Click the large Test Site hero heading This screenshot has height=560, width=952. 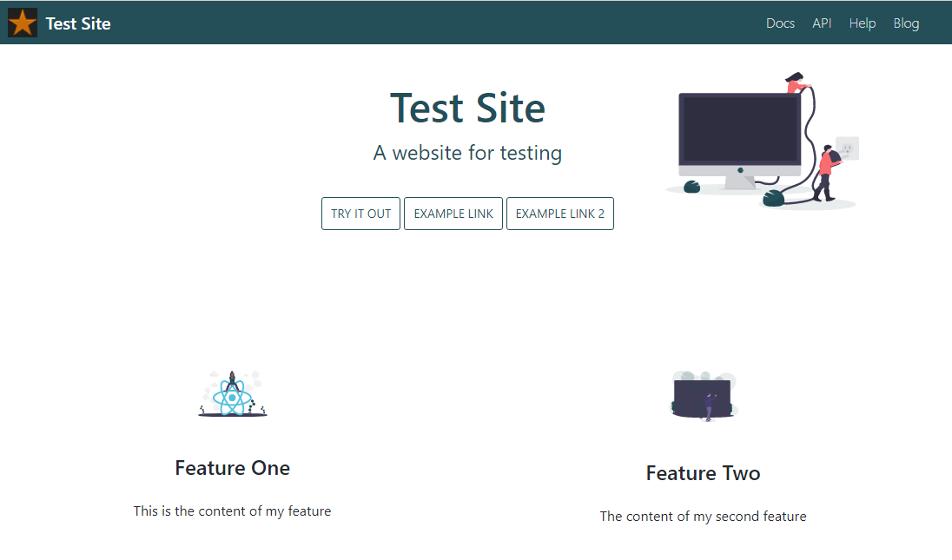(467, 108)
